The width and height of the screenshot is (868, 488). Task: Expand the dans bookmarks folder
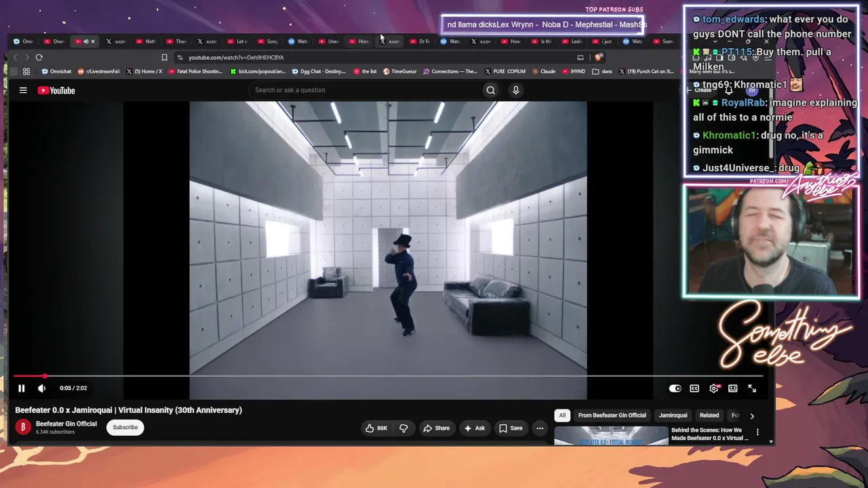point(602,71)
